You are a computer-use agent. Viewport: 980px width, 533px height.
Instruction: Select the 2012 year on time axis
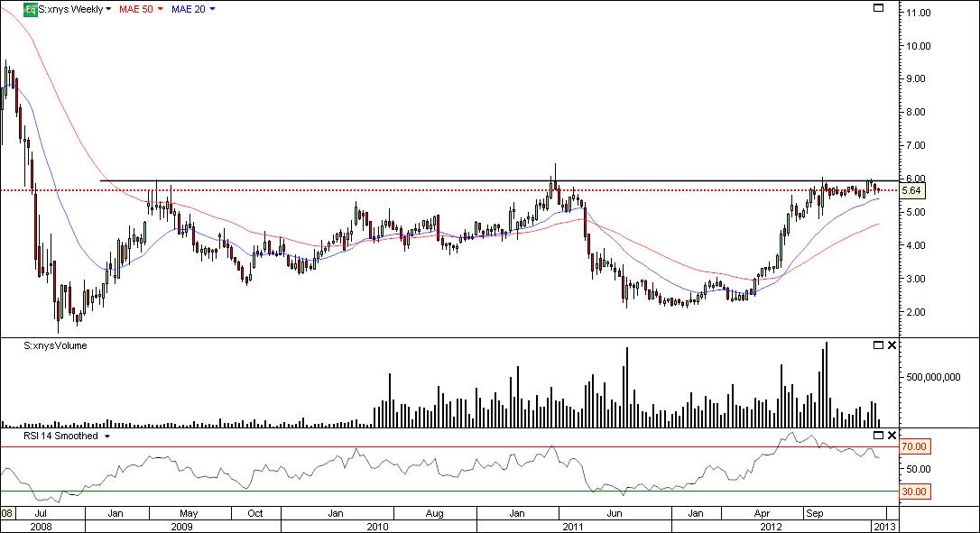pyautogui.click(x=772, y=526)
